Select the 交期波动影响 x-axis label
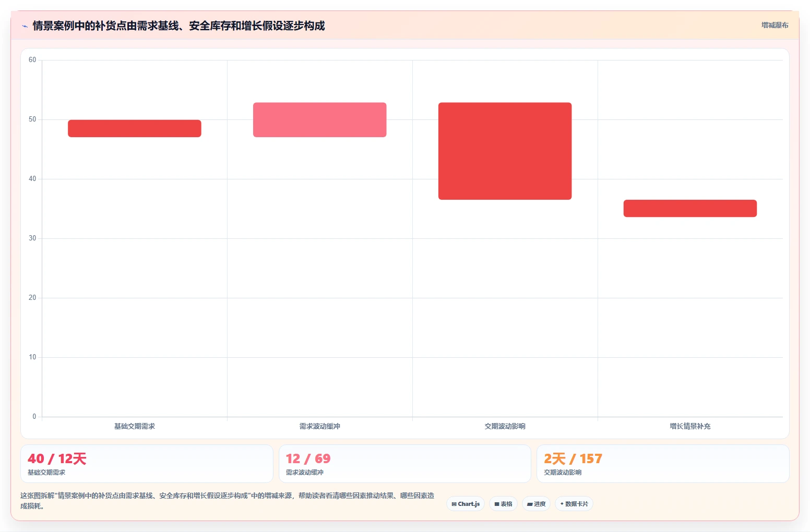The width and height of the screenshot is (810, 532). pos(505,426)
